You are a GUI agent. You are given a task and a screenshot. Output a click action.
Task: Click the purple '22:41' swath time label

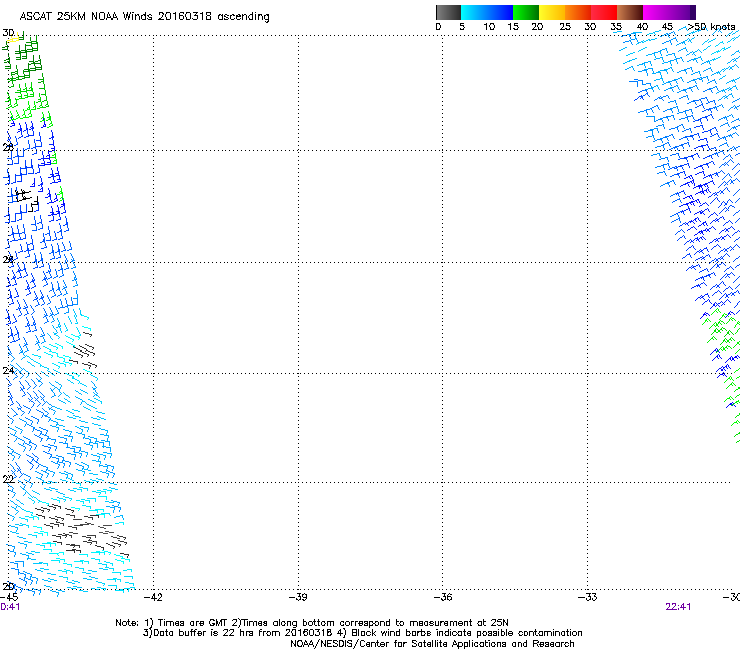point(678,607)
